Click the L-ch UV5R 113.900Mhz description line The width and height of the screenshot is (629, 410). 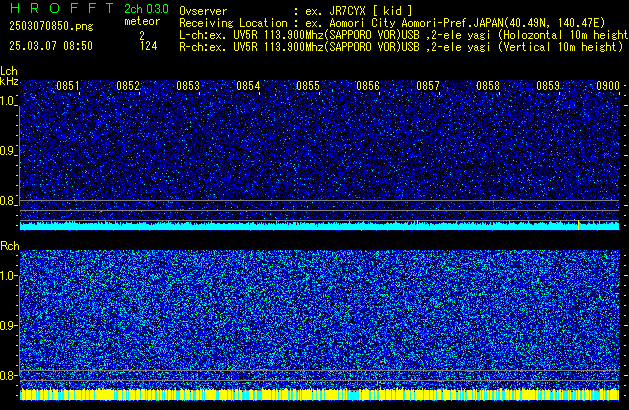click(x=404, y=35)
